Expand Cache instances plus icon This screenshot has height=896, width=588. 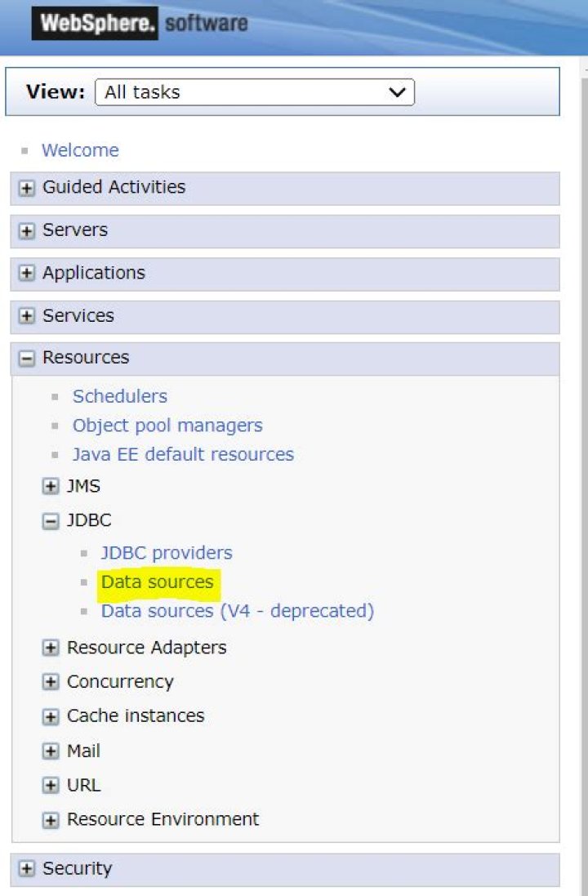tap(51, 716)
